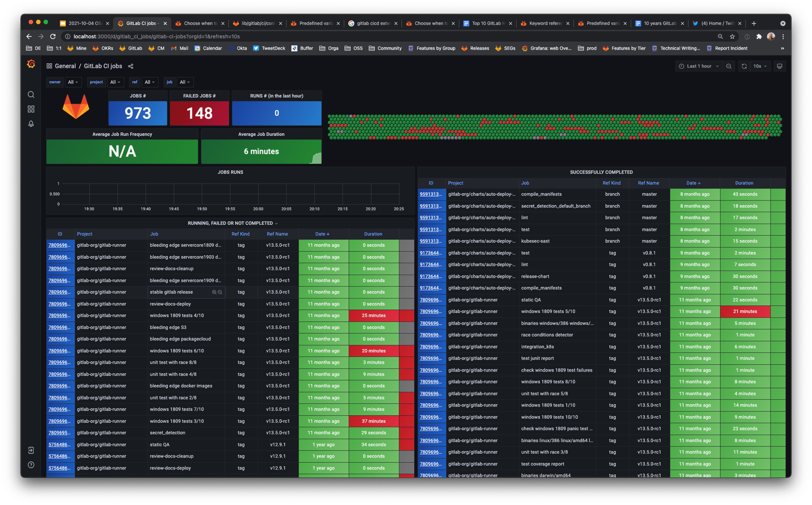Click the zoom out time range icon
The image size is (812, 505).
(x=729, y=66)
